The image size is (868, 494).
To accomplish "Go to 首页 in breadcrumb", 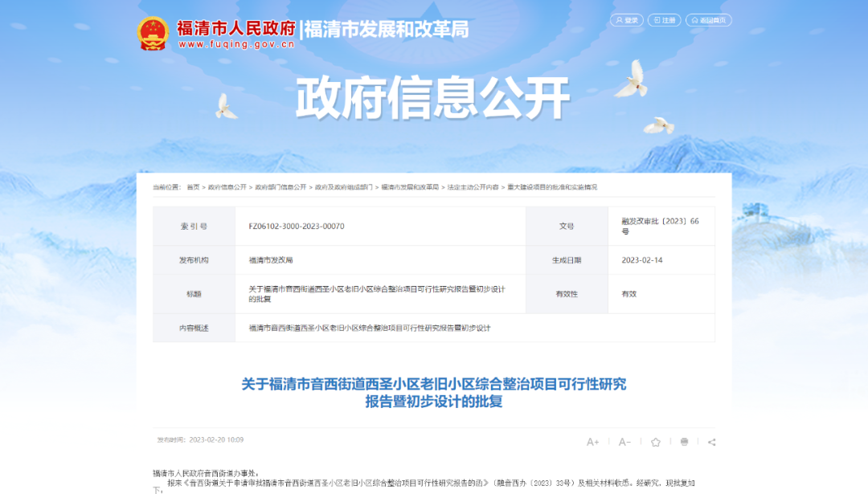I will [x=193, y=187].
